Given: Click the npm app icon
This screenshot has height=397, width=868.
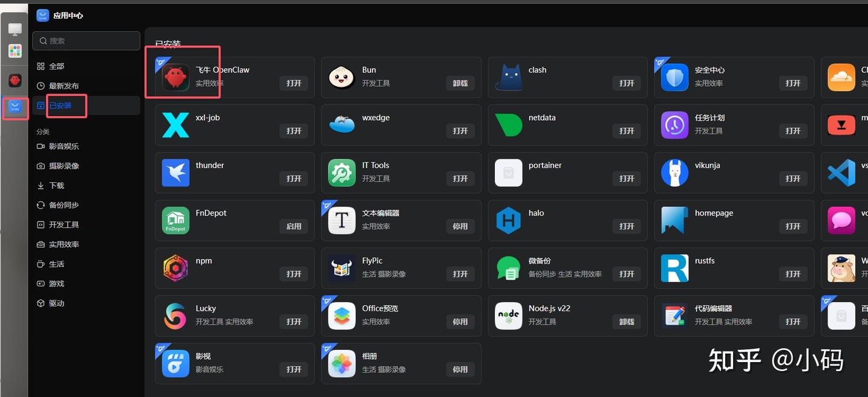Looking at the screenshot, I should click(175, 268).
